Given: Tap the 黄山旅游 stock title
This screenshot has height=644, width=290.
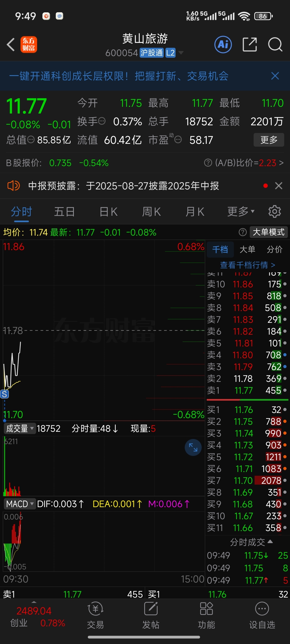Looking at the screenshot, I should click(x=145, y=39).
